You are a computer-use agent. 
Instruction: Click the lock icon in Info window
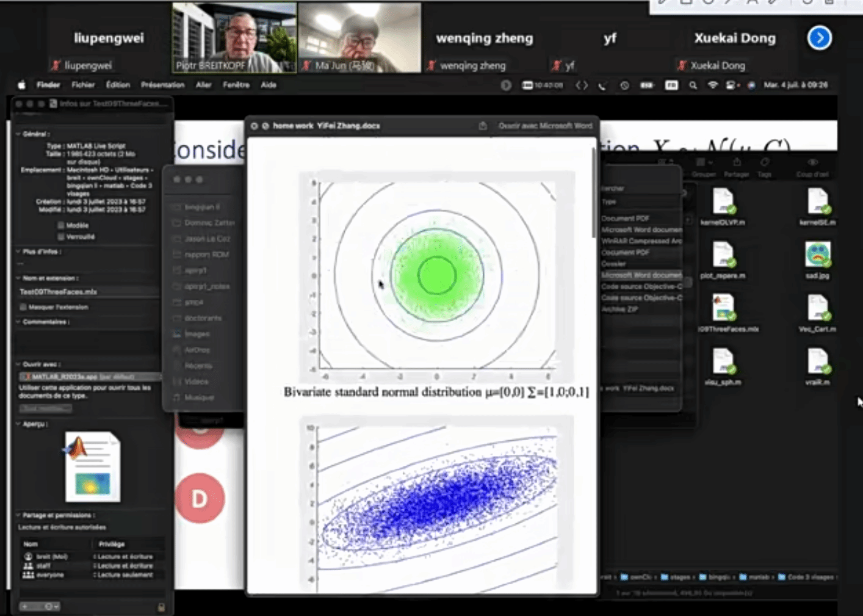click(x=161, y=607)
